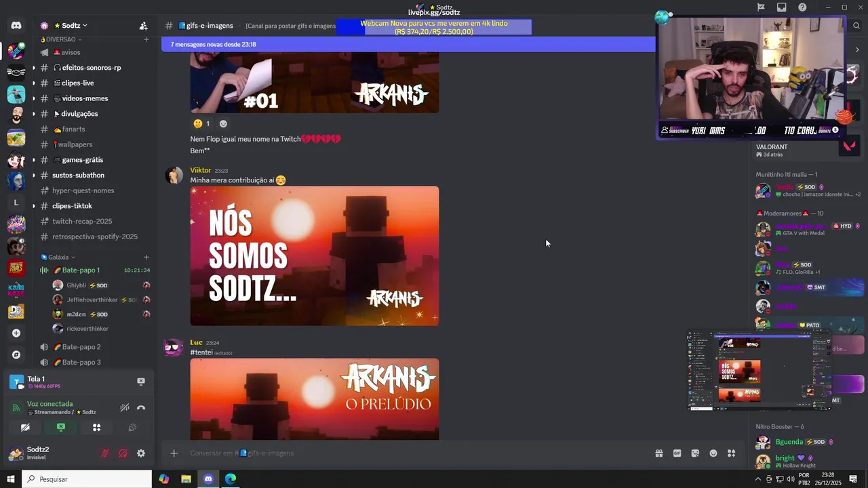The height and width of the screenshot is (488, 868).
Task: Add channel to Galáxia category plus icon
Action: 146,257
